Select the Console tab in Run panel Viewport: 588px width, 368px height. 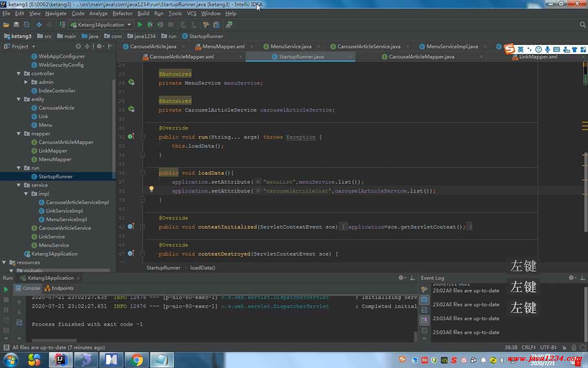27,288
